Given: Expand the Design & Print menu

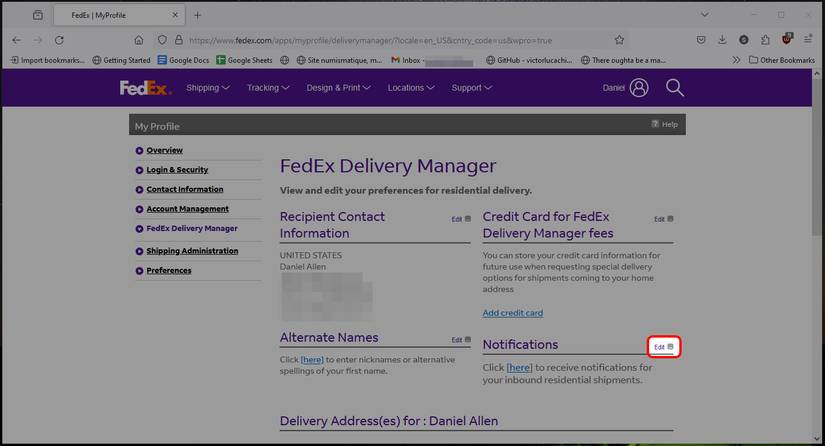Looking at the screenshot, I should pyautogui.click(x=338, y=88).
